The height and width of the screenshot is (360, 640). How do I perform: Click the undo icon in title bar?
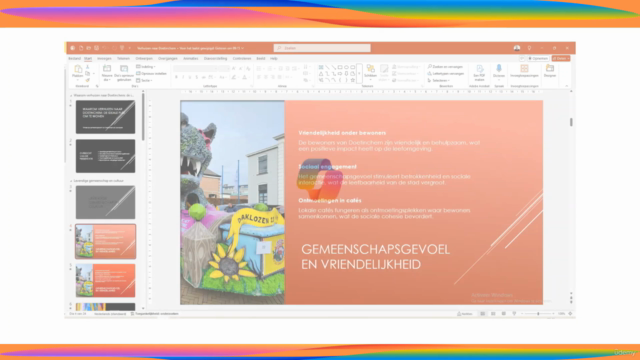coord(104,48)
